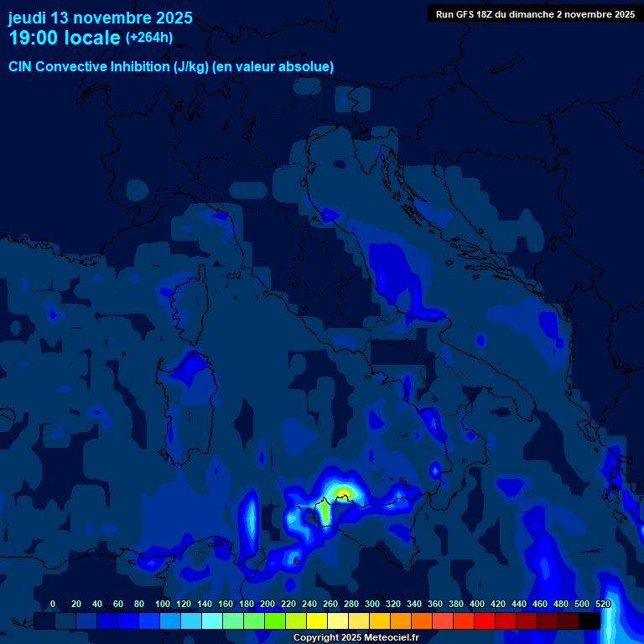Viewport: 644px width, 644px height.
Task: Select the bright yellow legend swatch
Action: click(x=317, y=621)
